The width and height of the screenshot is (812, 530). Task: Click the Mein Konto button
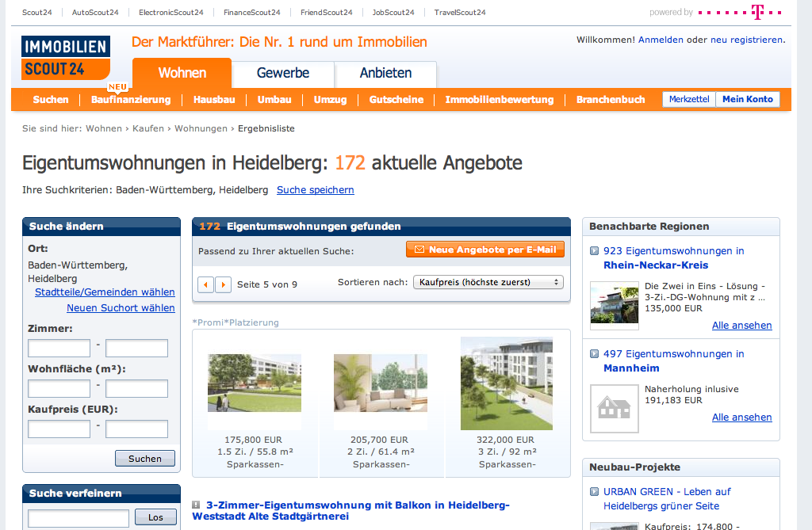[748, 99]
